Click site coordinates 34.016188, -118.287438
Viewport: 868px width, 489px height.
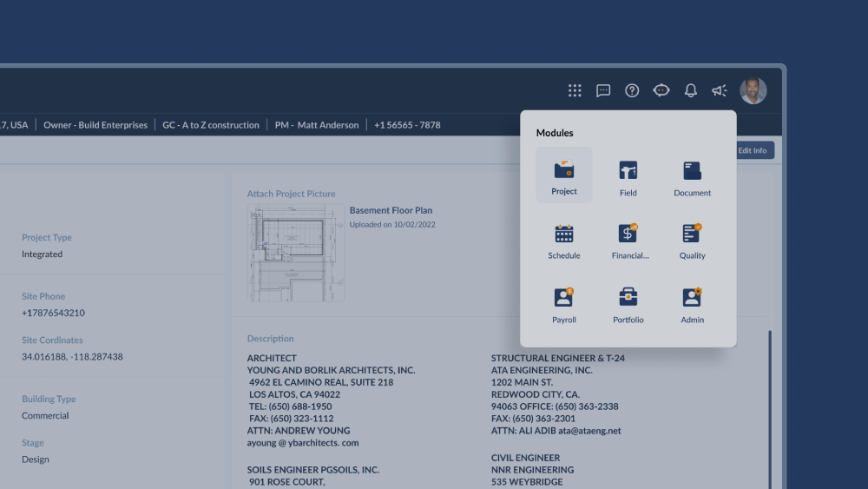[72, 357]
